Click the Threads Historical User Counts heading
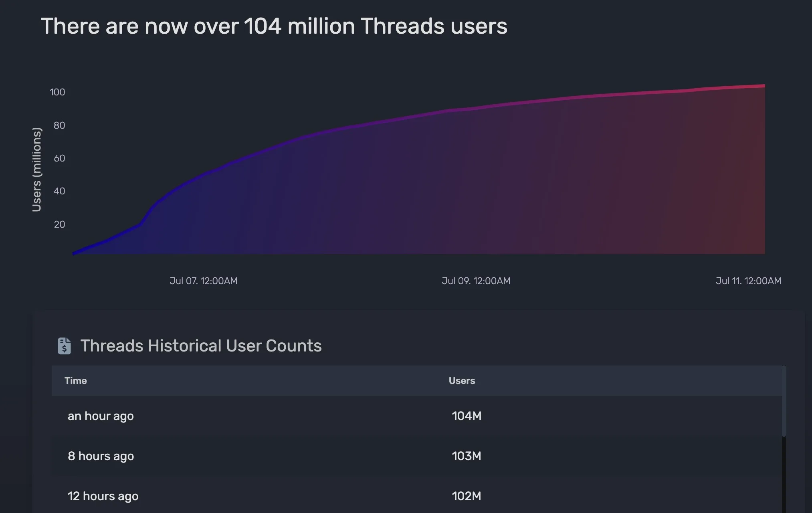The width and height of the screenshot is (812, 513). tap(201, 346)
